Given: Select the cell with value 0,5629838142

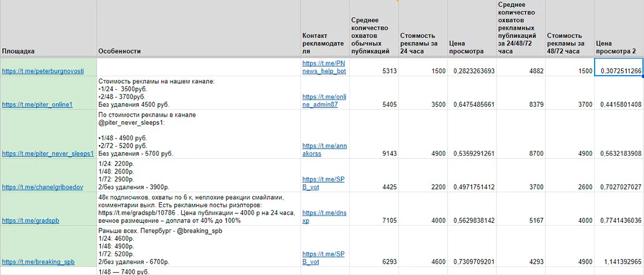Looking at the screenshot, I should click(x=471, y=209).
